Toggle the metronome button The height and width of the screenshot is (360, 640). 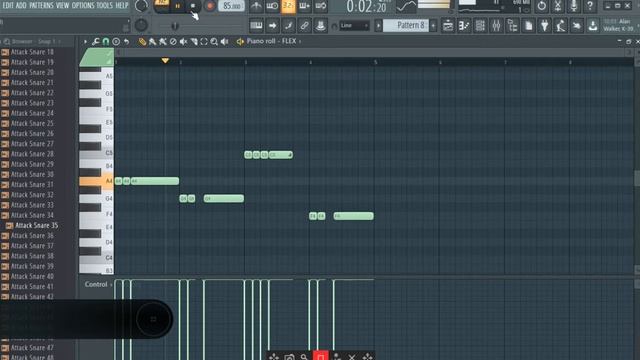[256, 6]
